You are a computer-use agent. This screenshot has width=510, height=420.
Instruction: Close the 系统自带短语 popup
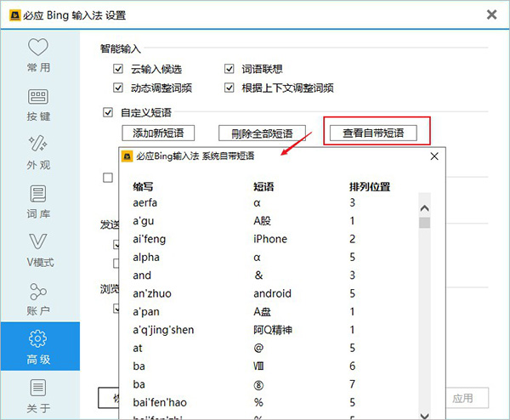(x=434, y=156)
